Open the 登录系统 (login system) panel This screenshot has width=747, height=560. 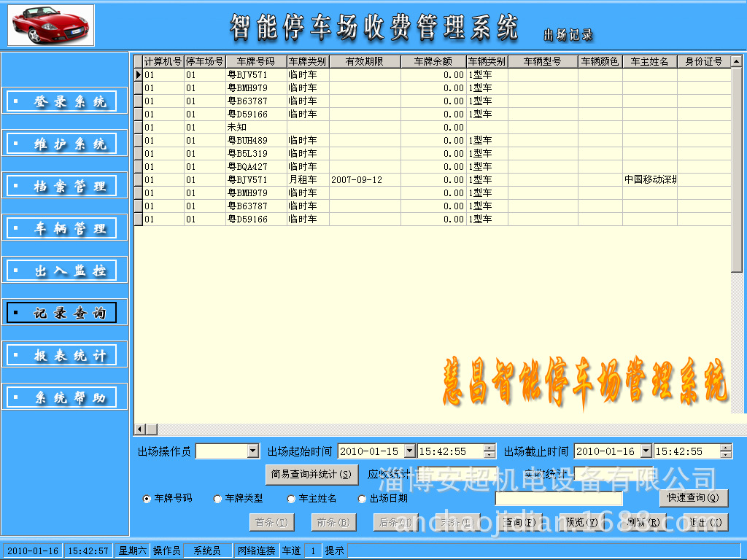[x=64, y=101]
